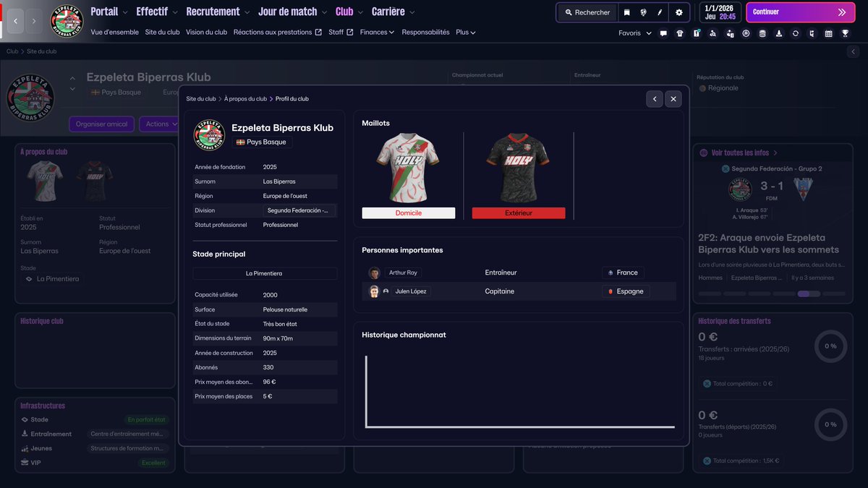The image size is (868, 488).
Task: Open the staff badge favorite icon
Action: [x=729, y=33]
